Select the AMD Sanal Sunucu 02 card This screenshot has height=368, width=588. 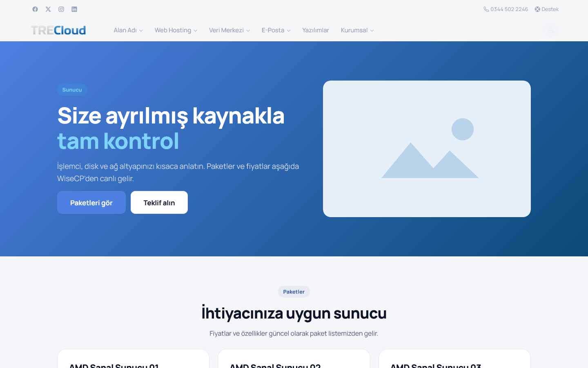[294, 359]
